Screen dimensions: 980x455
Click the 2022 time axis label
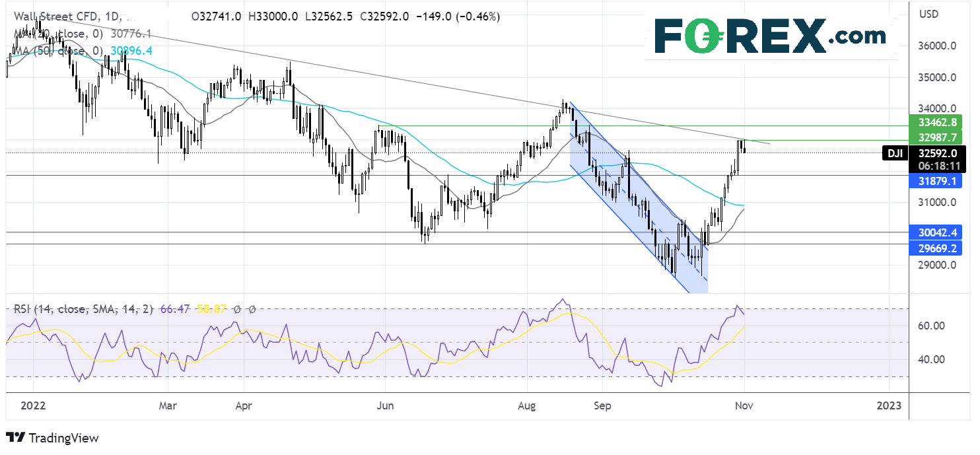(32, 405)
